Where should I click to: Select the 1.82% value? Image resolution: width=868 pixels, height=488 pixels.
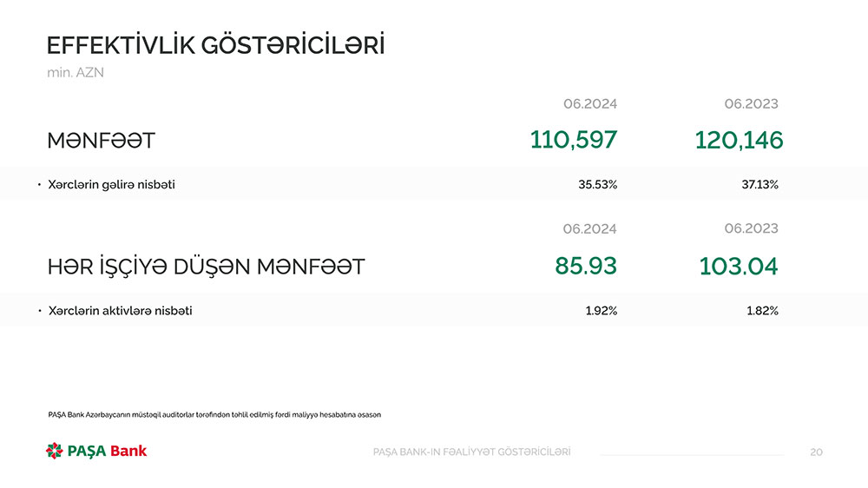point(762,310)
